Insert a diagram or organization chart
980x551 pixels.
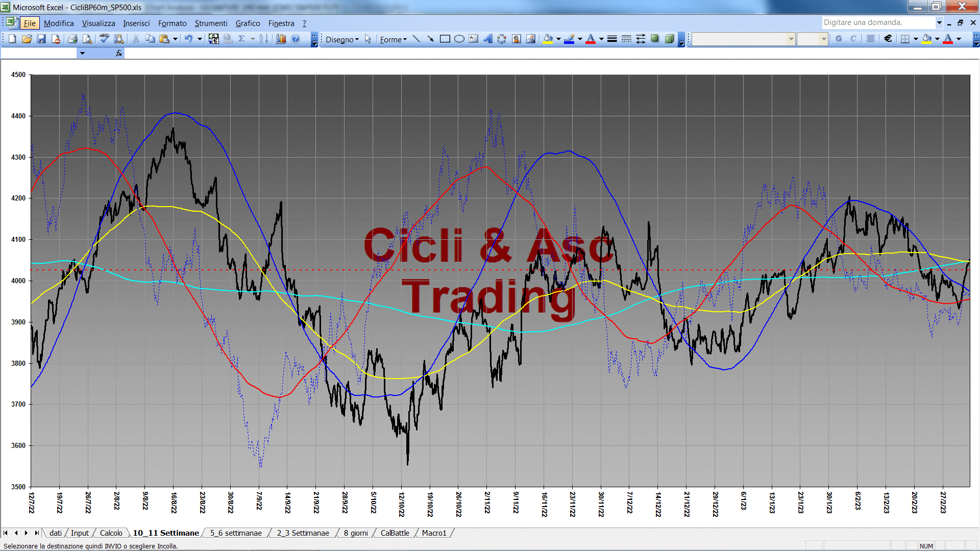(502, 39)
